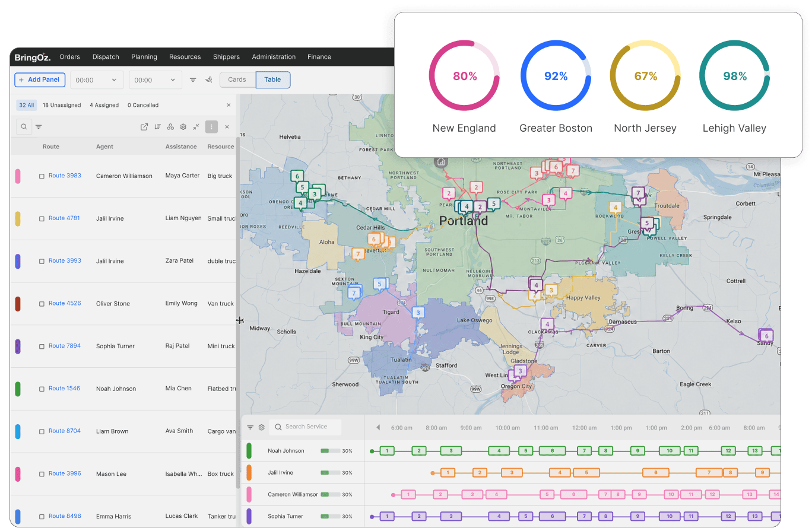Select the checkbox for Route 4526

coord(42,304)
